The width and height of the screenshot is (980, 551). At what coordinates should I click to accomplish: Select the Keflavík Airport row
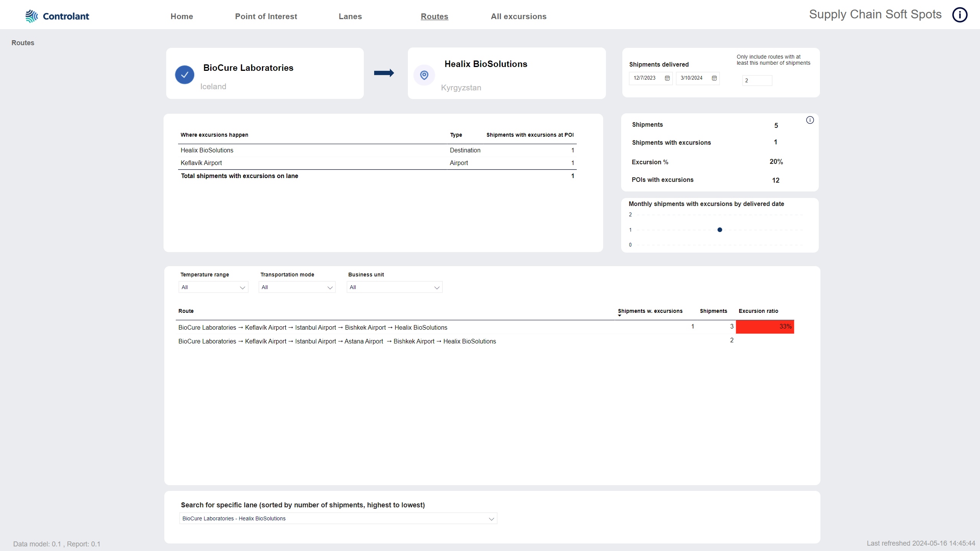[x=377, y=163]
